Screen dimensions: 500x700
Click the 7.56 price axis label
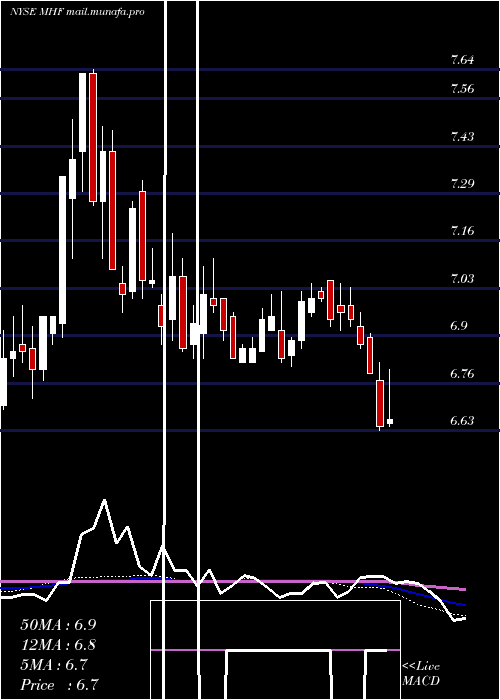pyautogui.click(x=462, y=88)
